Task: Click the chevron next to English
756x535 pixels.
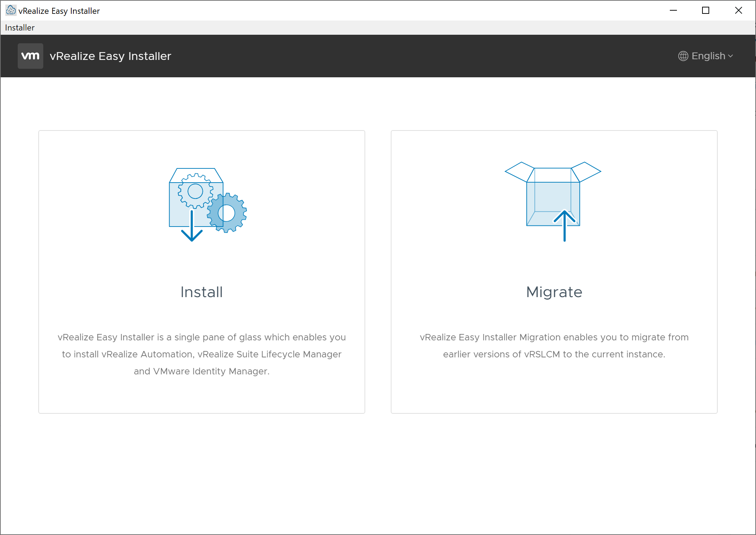Action: click(x=730, y=56)
